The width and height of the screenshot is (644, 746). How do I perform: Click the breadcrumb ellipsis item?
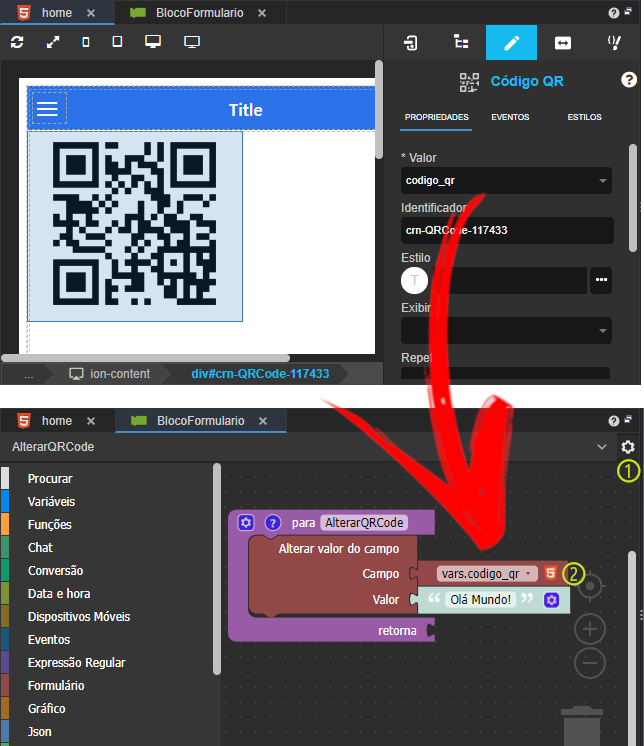(x=29, y=374)
